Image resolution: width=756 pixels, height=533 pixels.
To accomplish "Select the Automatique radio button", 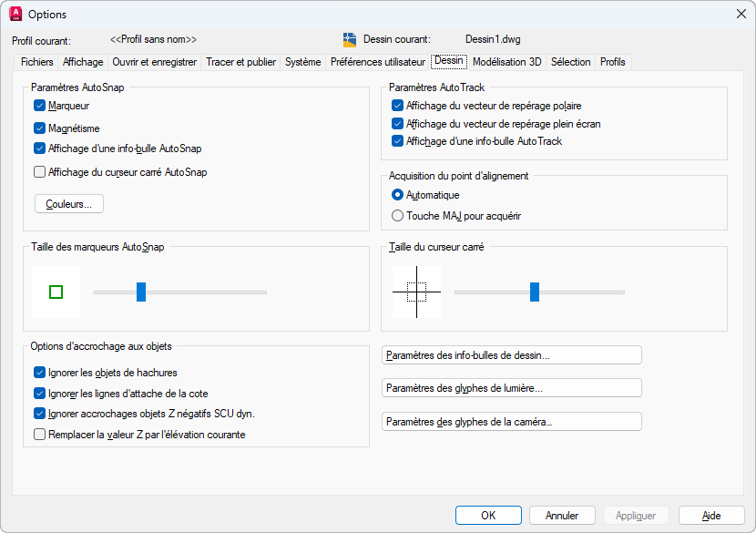I will [397, 195].
